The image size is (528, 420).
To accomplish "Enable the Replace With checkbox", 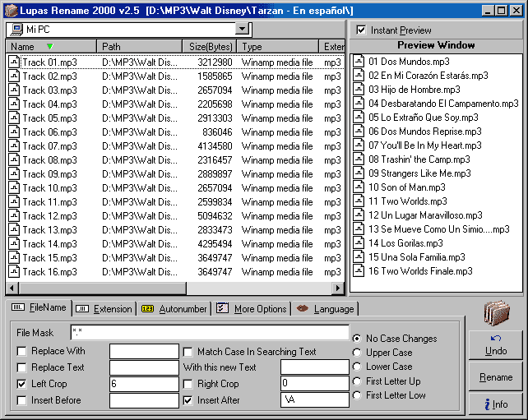I will coord(21,351).
